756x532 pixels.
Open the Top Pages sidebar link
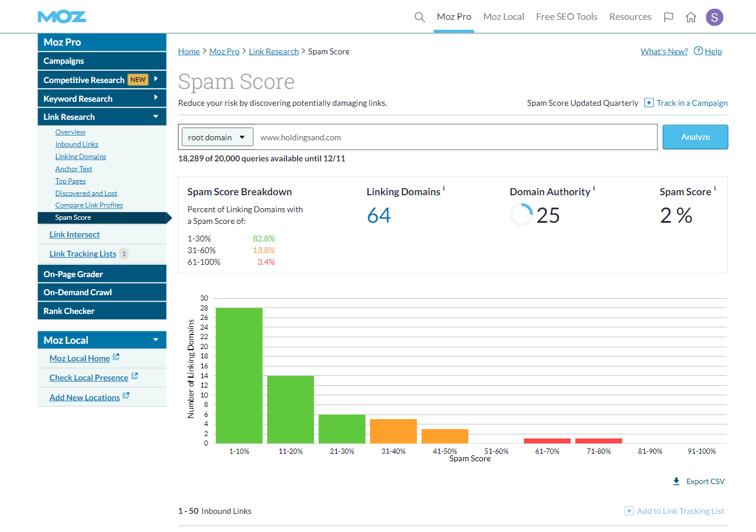pyautogui.click(x=71, y=181)
